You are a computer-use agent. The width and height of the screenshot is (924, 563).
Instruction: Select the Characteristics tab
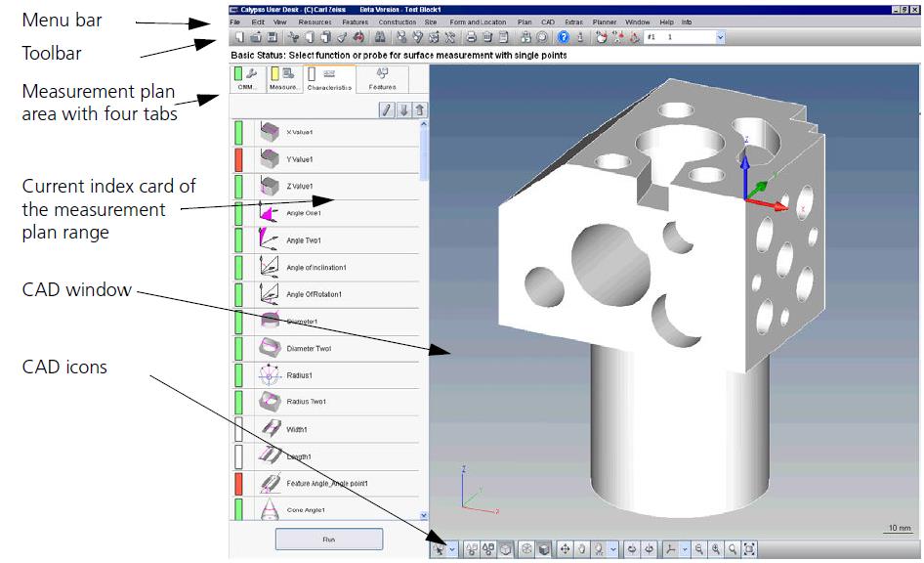point(329,79)
